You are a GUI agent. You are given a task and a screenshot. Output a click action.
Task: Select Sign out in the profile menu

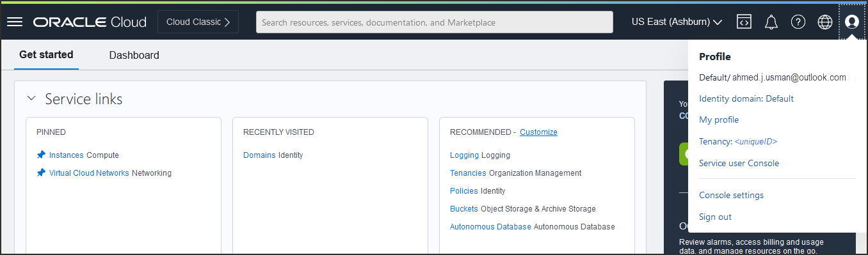[715, 217]
